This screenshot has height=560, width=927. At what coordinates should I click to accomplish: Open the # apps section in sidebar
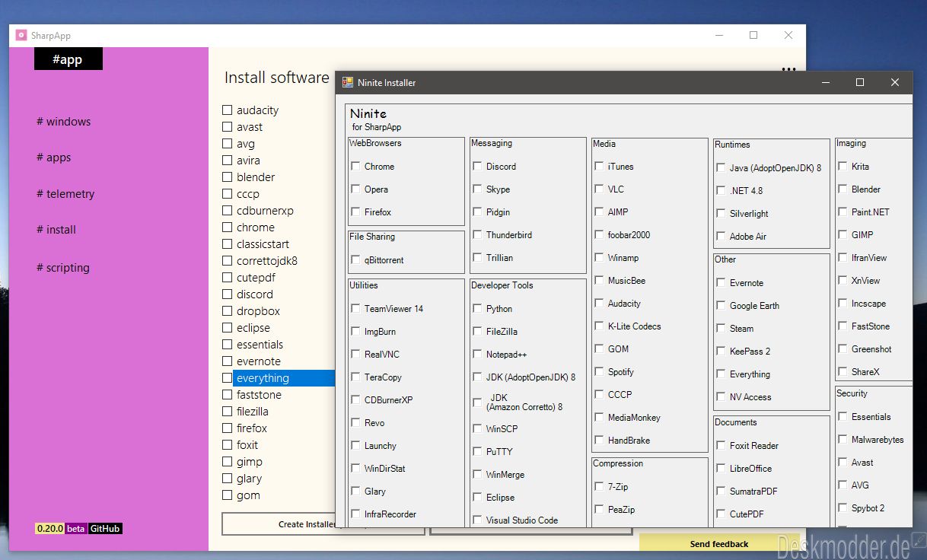click(54, 157)
